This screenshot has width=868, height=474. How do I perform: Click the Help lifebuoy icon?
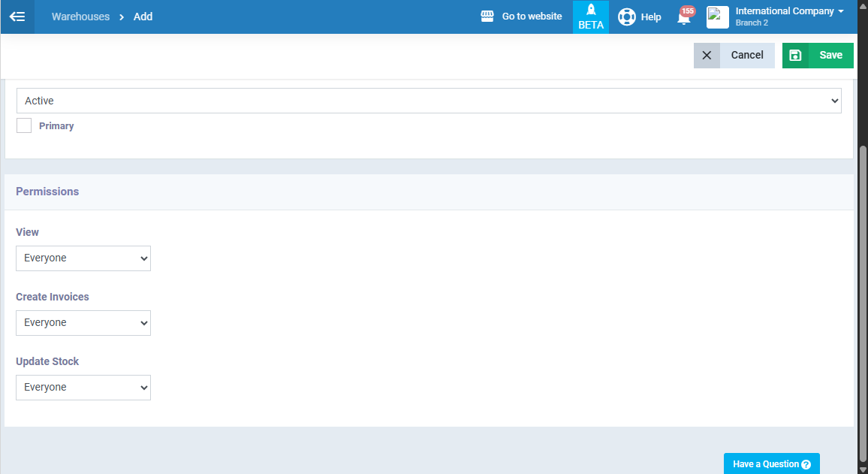626,17
